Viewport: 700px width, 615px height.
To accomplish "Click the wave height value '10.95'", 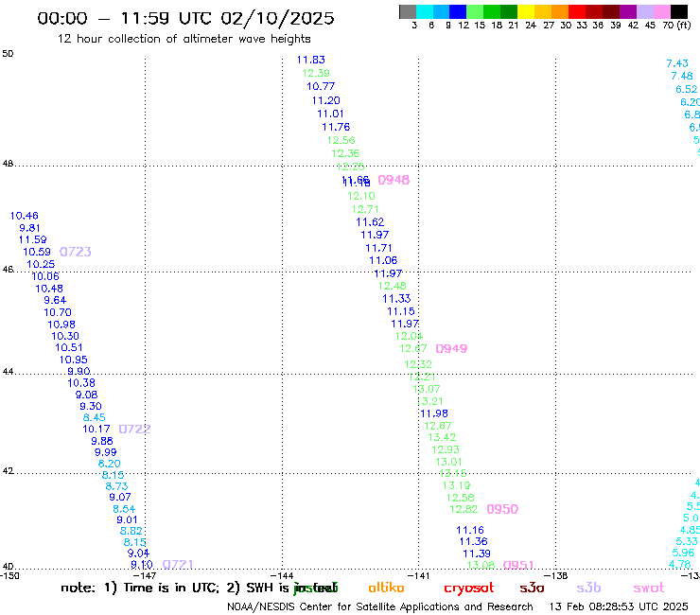I will [x=73, y=360].
